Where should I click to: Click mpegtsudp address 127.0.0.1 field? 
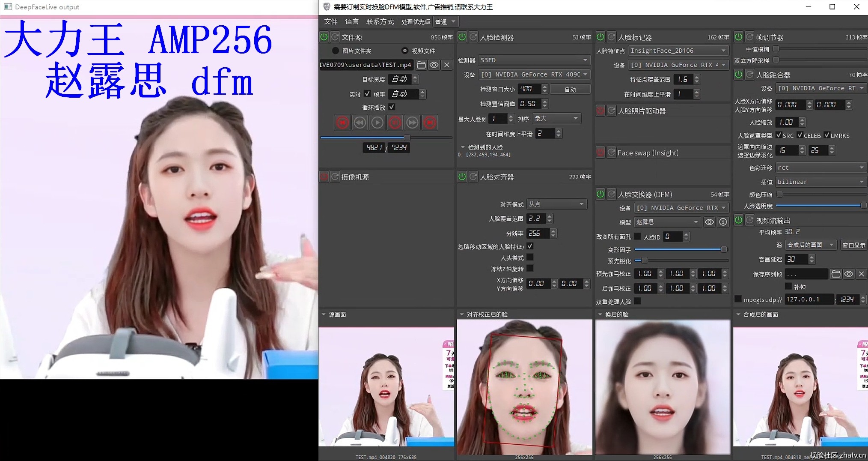[809, 299]
